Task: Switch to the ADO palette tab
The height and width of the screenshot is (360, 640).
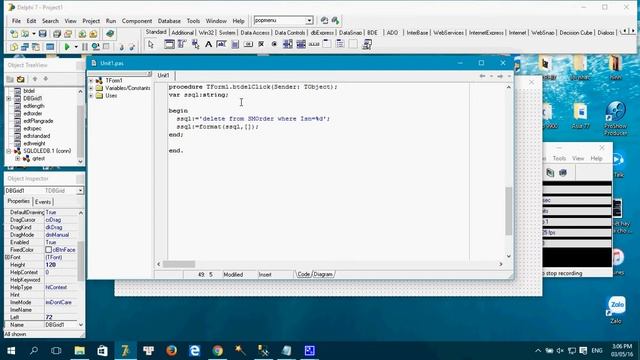Action: (392, 32)
